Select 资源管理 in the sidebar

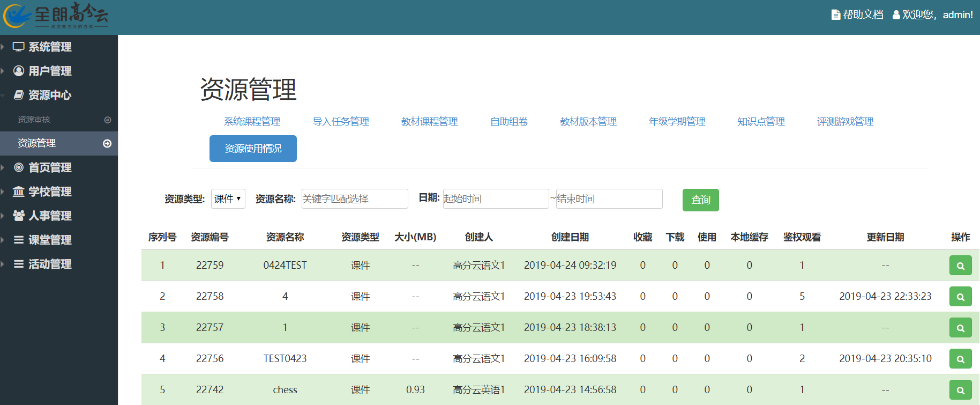(x=37, y=143)
